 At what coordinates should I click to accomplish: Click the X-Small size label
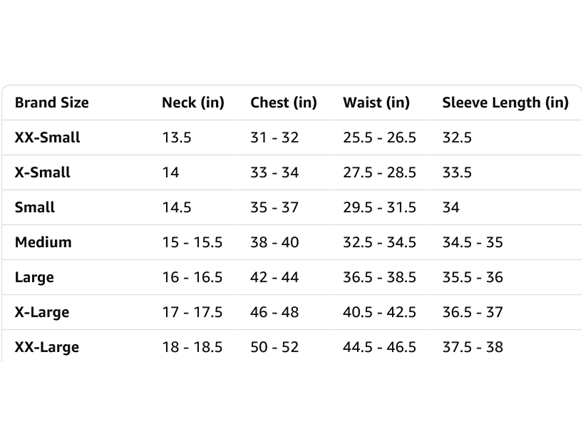tap(42, 172)
